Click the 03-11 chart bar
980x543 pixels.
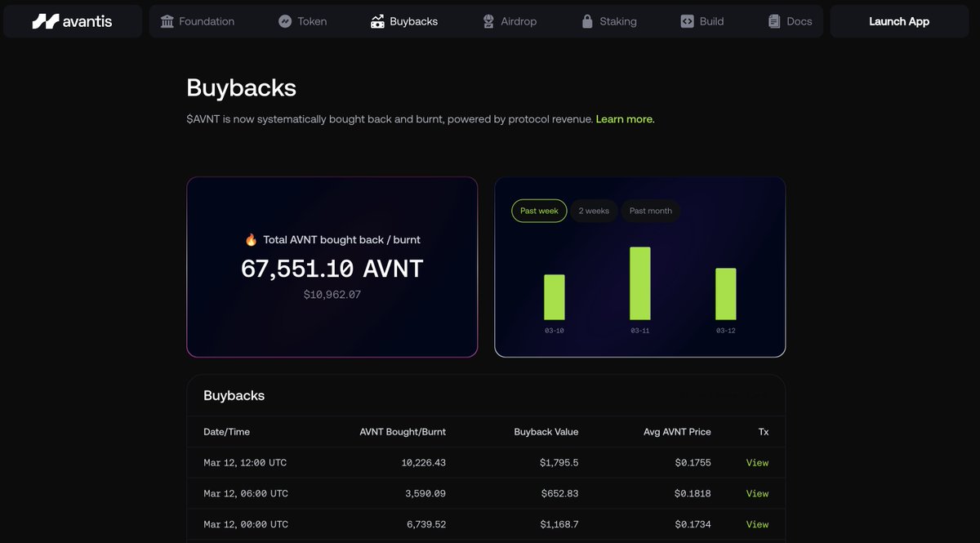pyautogui.click(x=640, y=283)
